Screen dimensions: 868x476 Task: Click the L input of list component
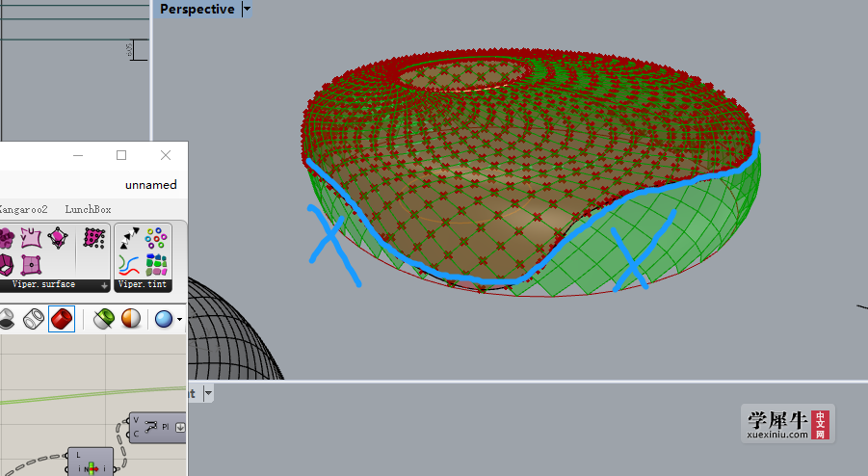pyautogui.click(x=78, y=455)
